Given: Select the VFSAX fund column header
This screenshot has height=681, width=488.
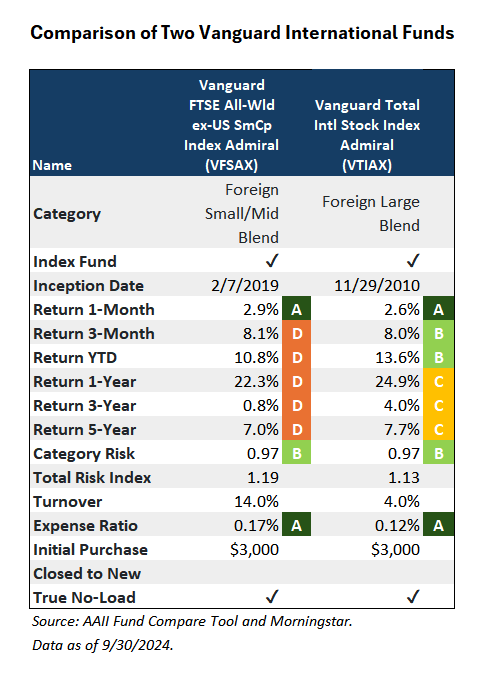Looking at the screenshot, I should [231, 125].
